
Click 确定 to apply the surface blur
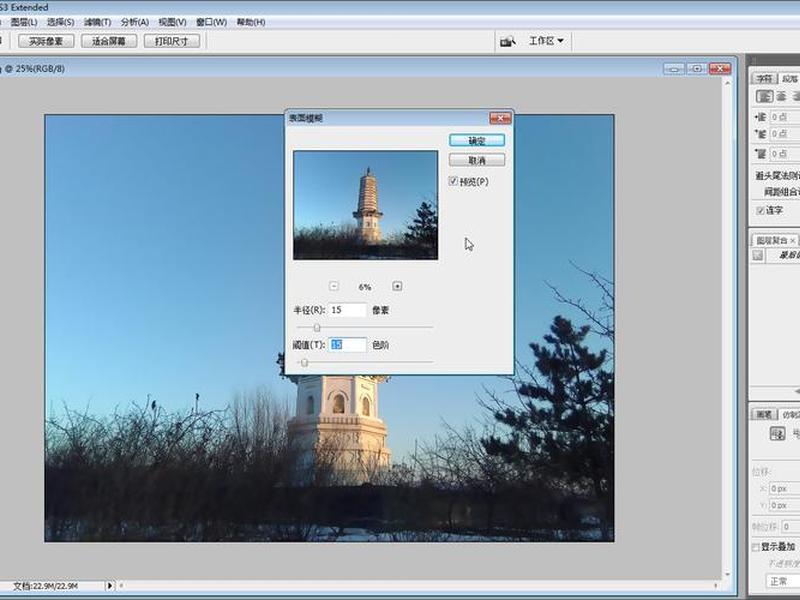pyautogui.click(x=477, y=140)
